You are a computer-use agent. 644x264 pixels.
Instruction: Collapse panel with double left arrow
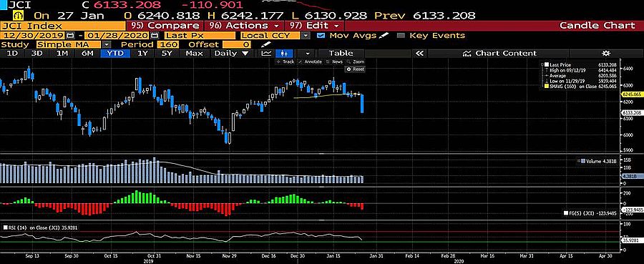click(419, 54)
